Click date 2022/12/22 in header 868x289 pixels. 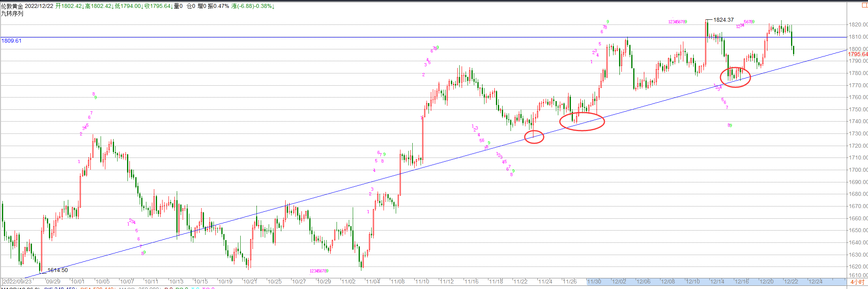pos(39,6)
